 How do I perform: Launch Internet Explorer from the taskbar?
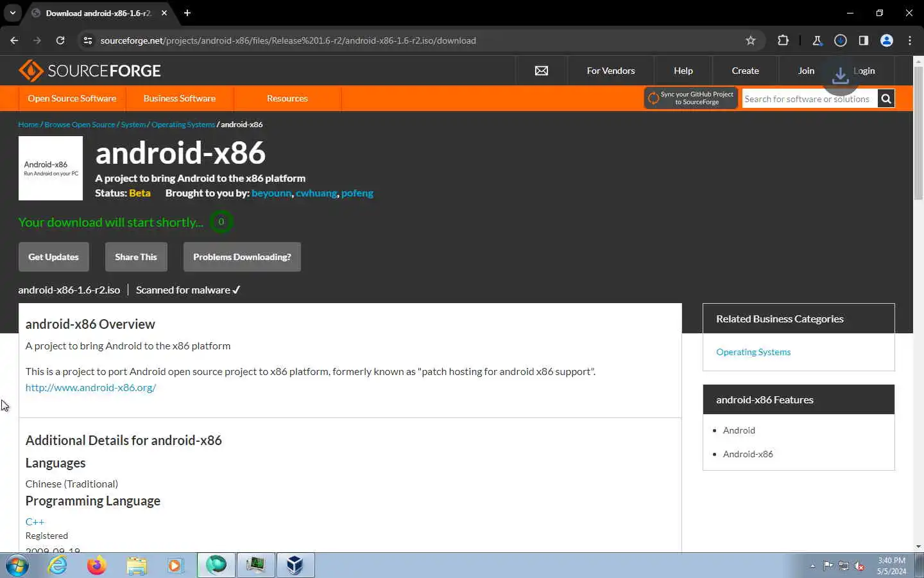coord(58,566)
